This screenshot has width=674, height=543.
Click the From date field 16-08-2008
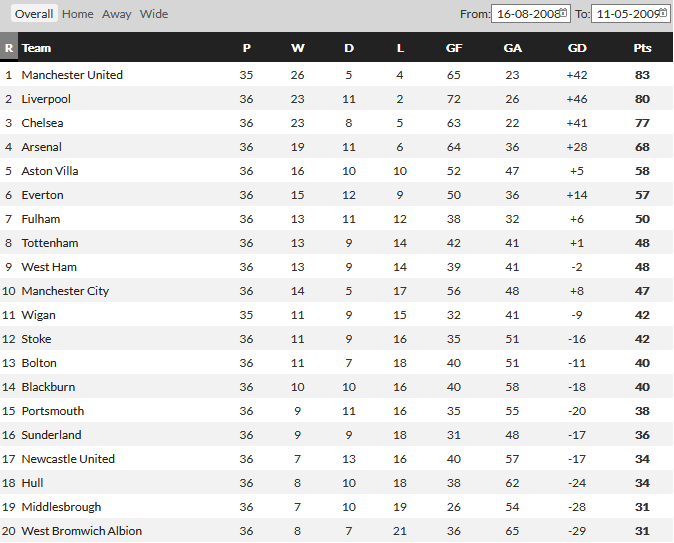tap(531, 14)
